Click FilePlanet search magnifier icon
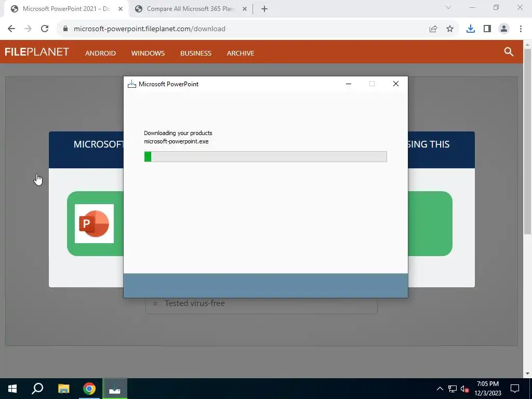The width and height of the screenshot is (532, 399). point(509,52)
